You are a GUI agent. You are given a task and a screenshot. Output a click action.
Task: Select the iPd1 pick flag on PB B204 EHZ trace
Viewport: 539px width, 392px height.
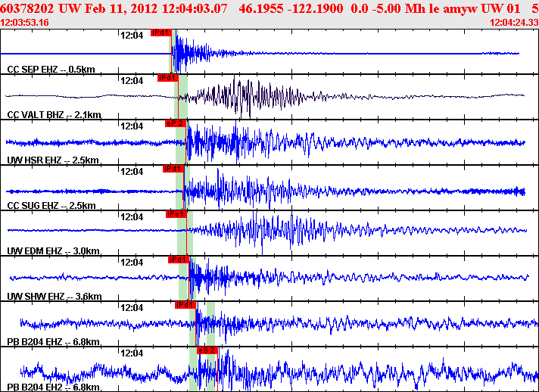click(x=185, y=305)
